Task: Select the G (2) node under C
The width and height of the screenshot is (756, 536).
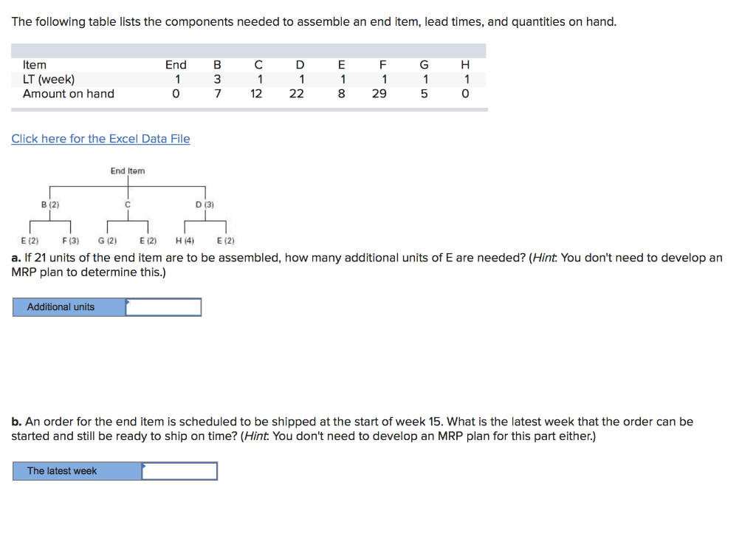Action: coord(109,240)
